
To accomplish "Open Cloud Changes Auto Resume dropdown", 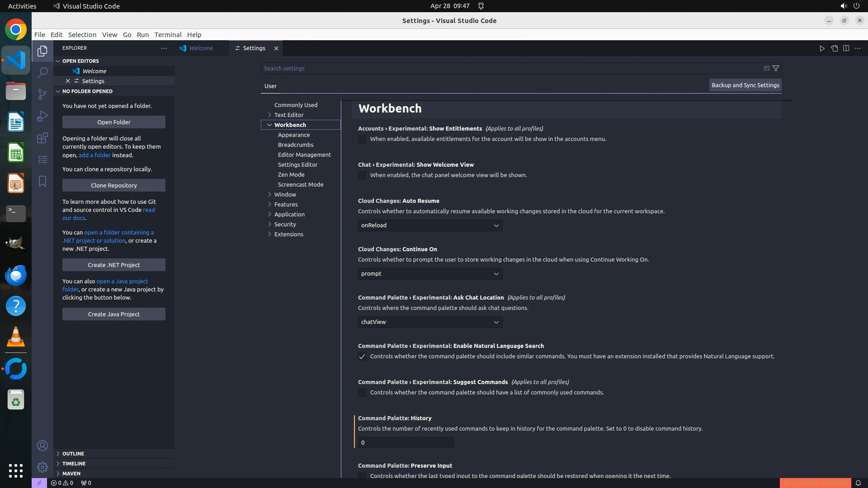I will (x=430, y=225).
